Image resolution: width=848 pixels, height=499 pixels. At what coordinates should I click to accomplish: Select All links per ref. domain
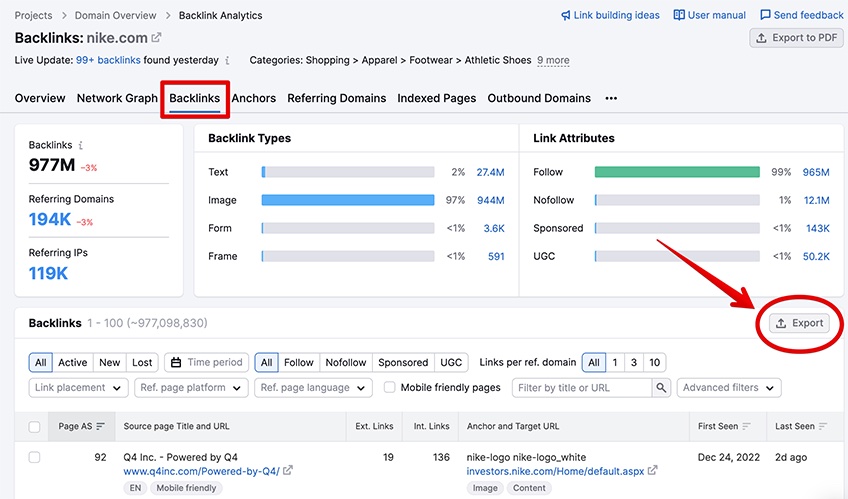point(594,363)
